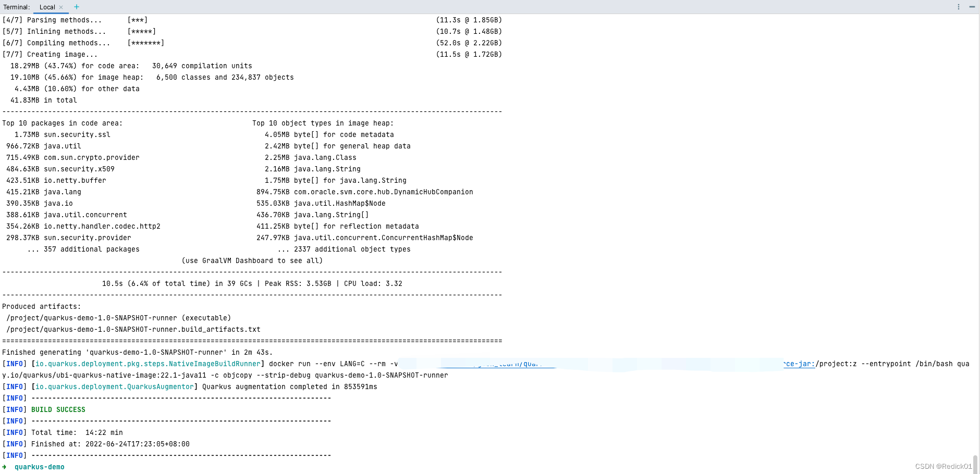The image size is (980, 474).
Task: Click '4.05MB byte[] for code metadata' row
Action: click(329, 134)
